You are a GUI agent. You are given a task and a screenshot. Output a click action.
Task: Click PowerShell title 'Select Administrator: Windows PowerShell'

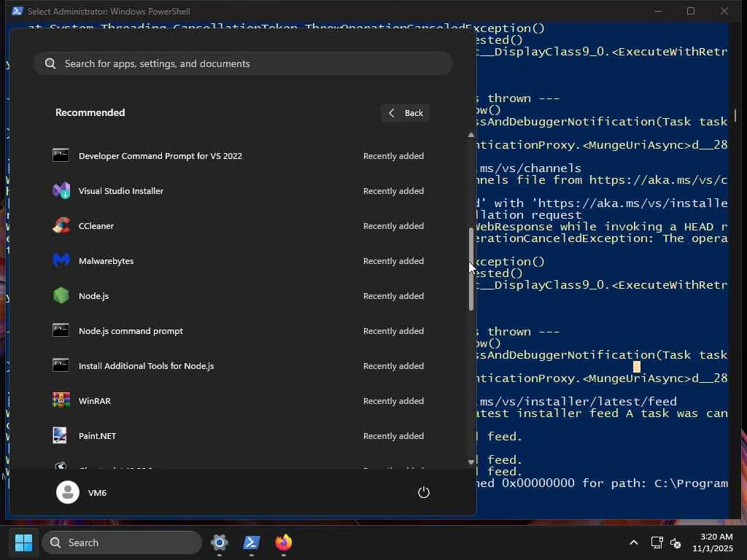pos(109,11)
